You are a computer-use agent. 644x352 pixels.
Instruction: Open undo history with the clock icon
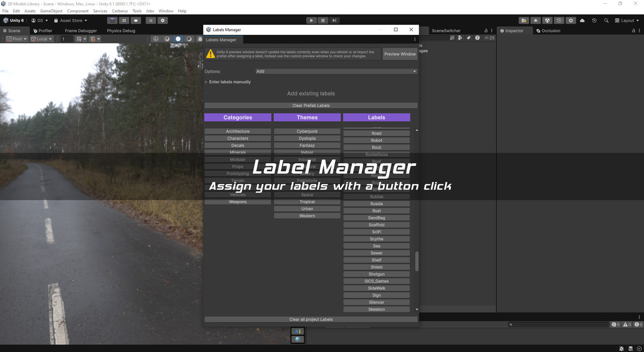[594, 20]
